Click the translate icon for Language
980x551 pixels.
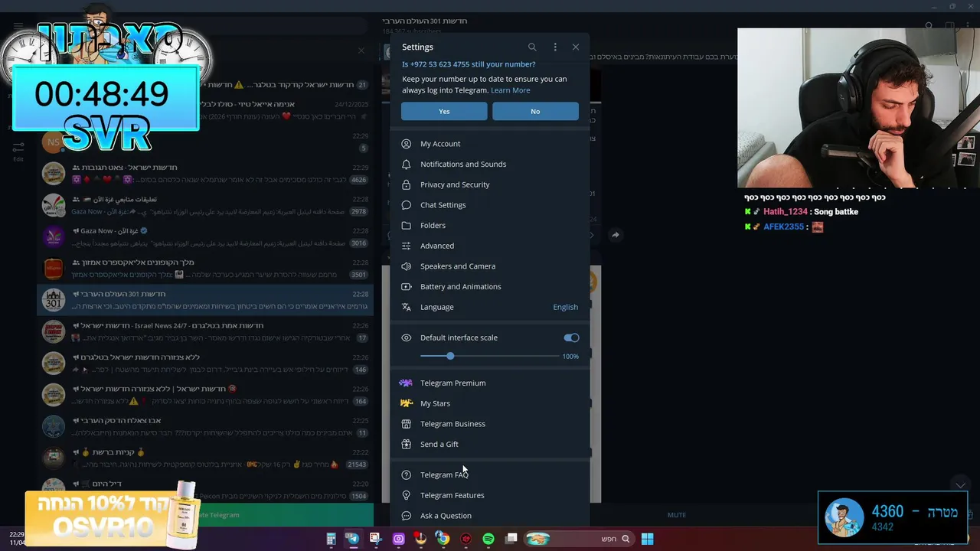406,307
